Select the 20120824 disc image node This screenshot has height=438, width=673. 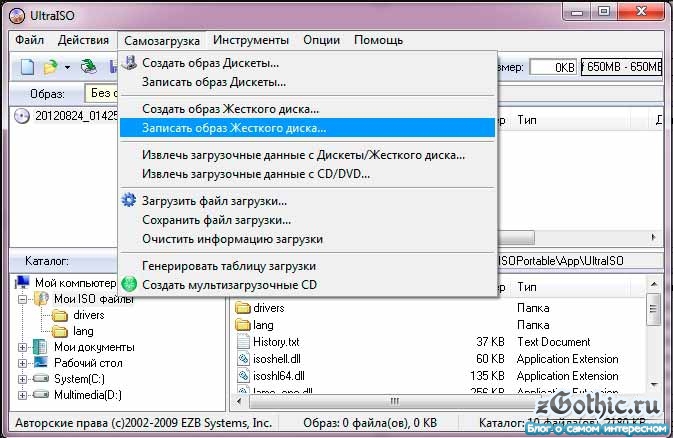(66, 116)
